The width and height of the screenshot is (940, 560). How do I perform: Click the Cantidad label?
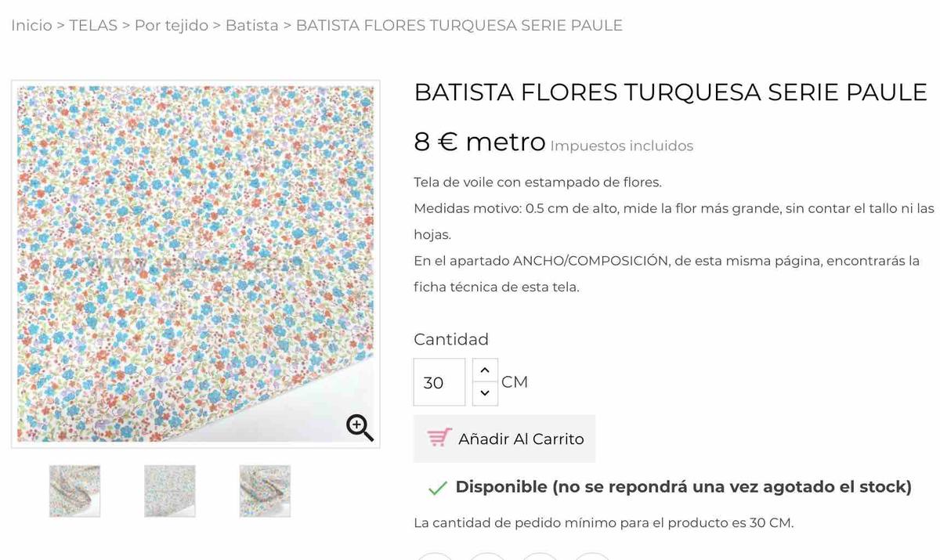(451, 339)
